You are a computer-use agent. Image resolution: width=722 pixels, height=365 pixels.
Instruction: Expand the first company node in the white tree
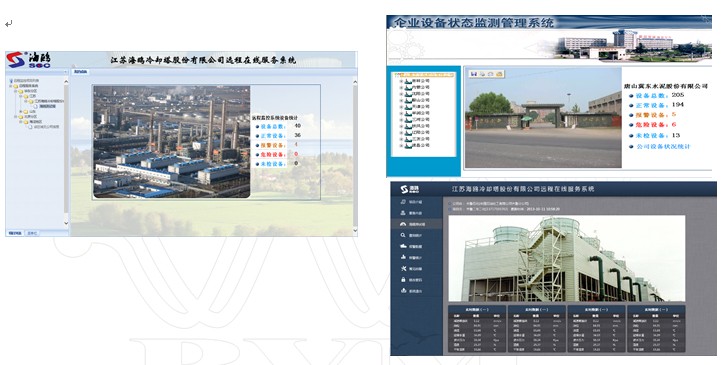point(401,81)
